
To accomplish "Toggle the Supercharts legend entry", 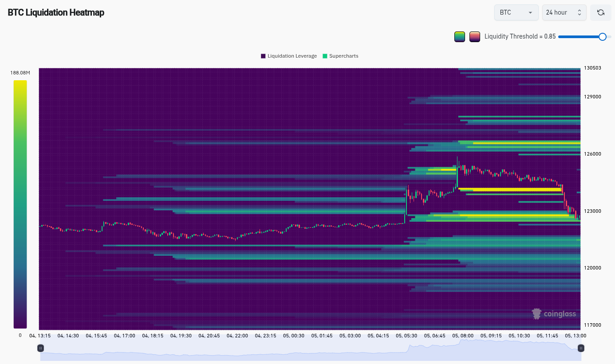I will coord(340,56).
